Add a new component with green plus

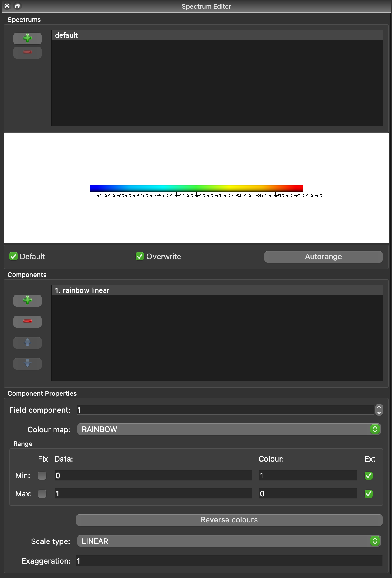pos(27,300)
